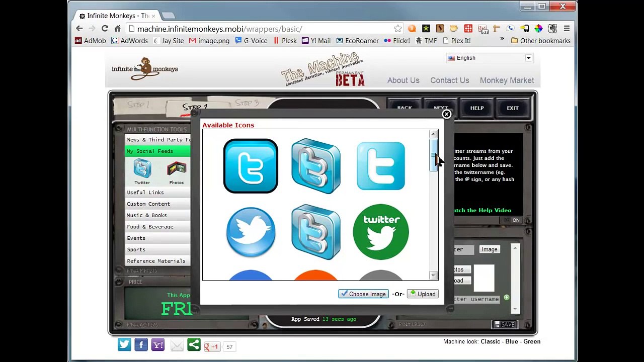
Task: Expand the Custom Content category
Action: point(158,204)
